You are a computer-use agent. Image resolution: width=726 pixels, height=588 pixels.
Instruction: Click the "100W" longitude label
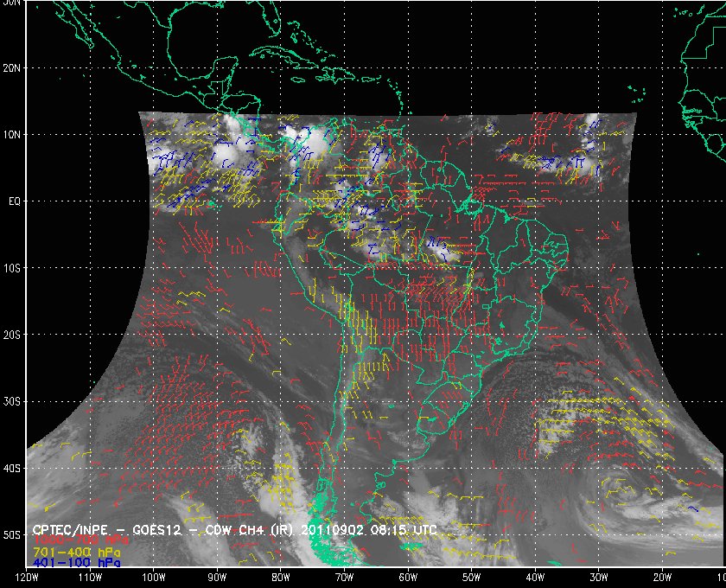click(x=153, y=578)
